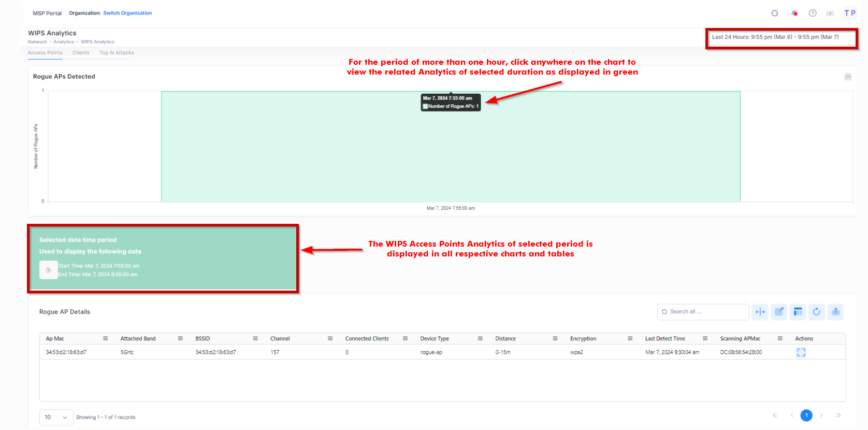
Task: Click the table column chooser icon
Action: (798, 312)
